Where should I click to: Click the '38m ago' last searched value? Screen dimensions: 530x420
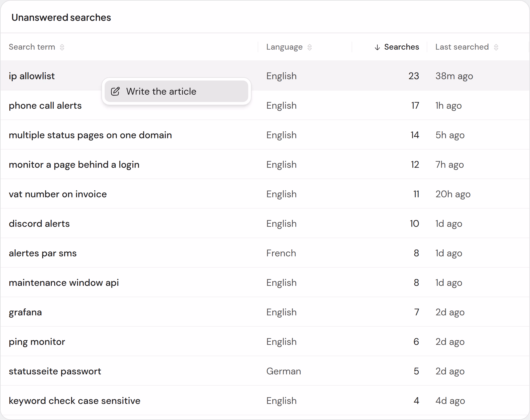454,76
